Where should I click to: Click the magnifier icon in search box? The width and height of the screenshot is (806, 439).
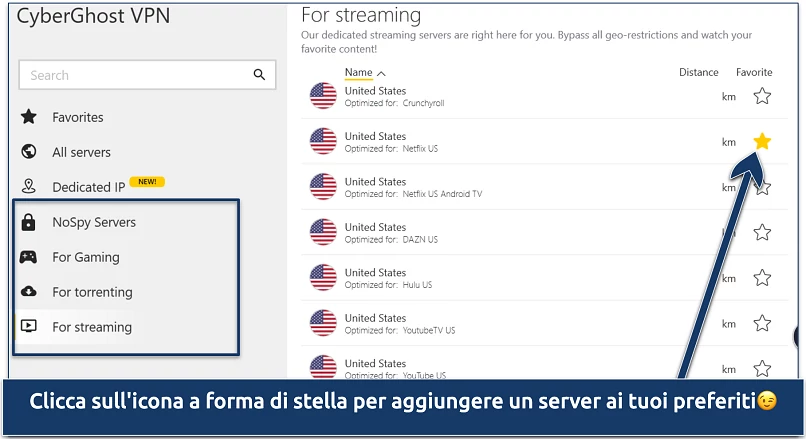(x=259, y=75)
